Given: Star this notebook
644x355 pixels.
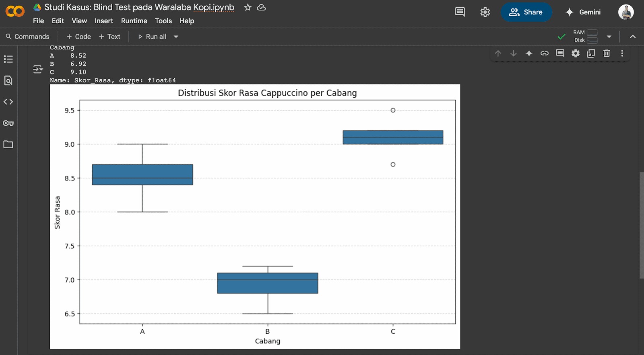Looking at the screenshot, I should click(x=248, y=8).
